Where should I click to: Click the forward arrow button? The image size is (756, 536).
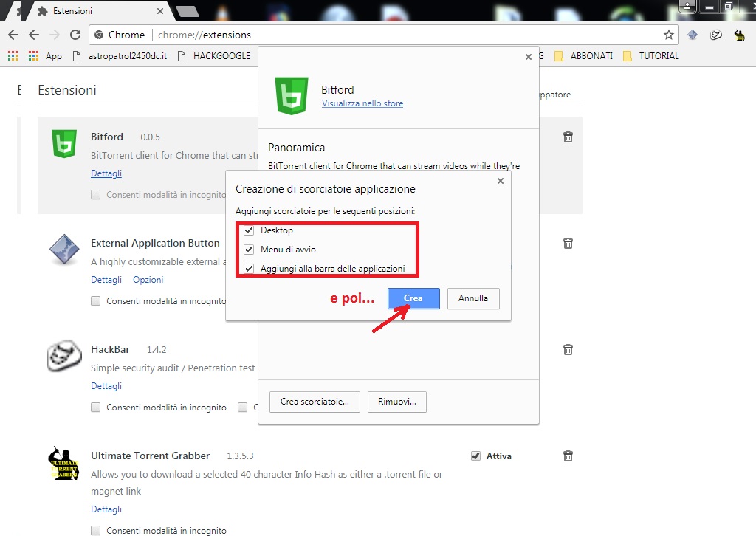(55, 35)
